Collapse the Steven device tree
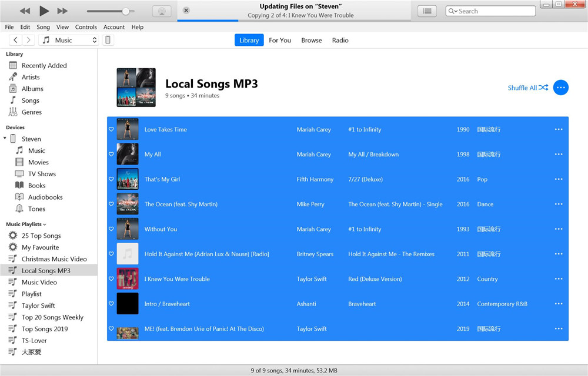The image size is (588, 376). [x=5, y=138]
